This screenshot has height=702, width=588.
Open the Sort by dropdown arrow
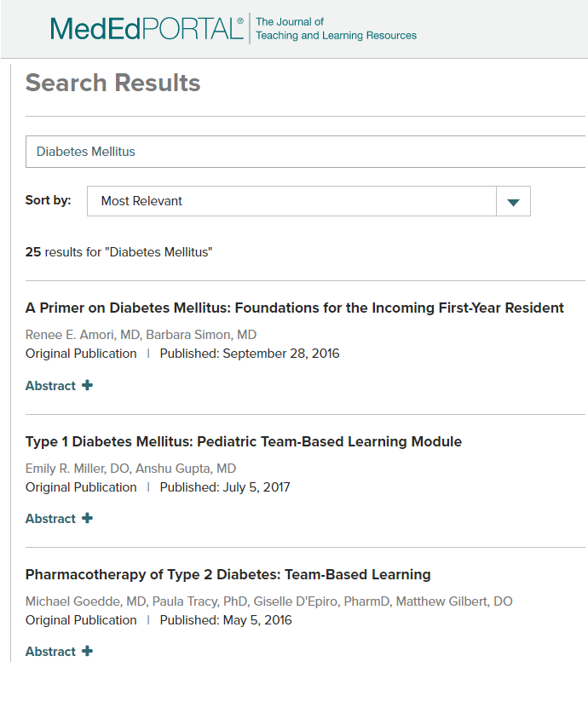[x=513, y=201]
